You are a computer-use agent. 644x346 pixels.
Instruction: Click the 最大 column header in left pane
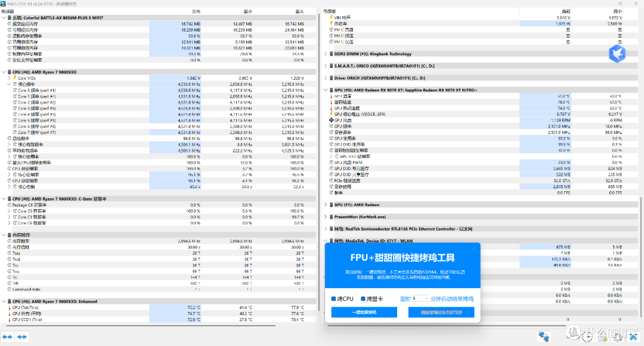(300, 11)
